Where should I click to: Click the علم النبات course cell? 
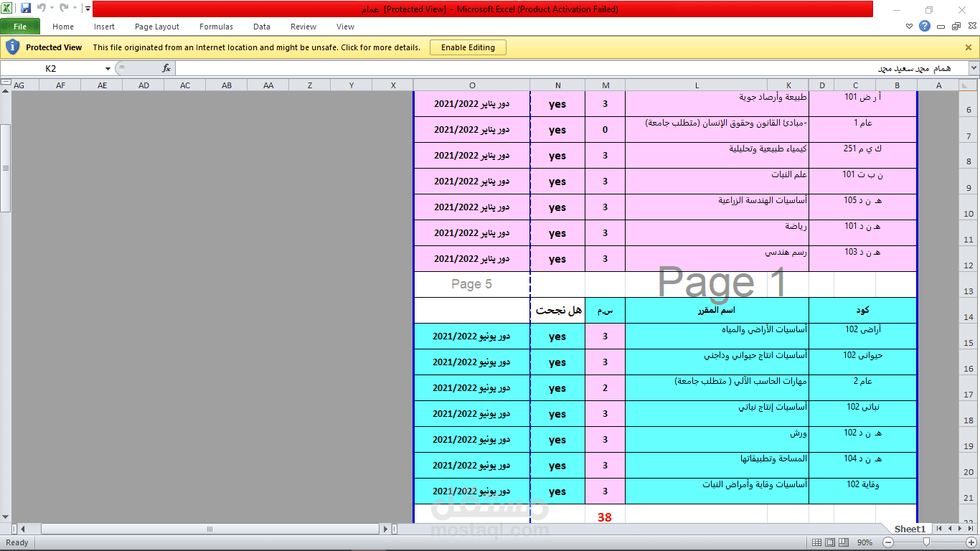pos(717,181)
